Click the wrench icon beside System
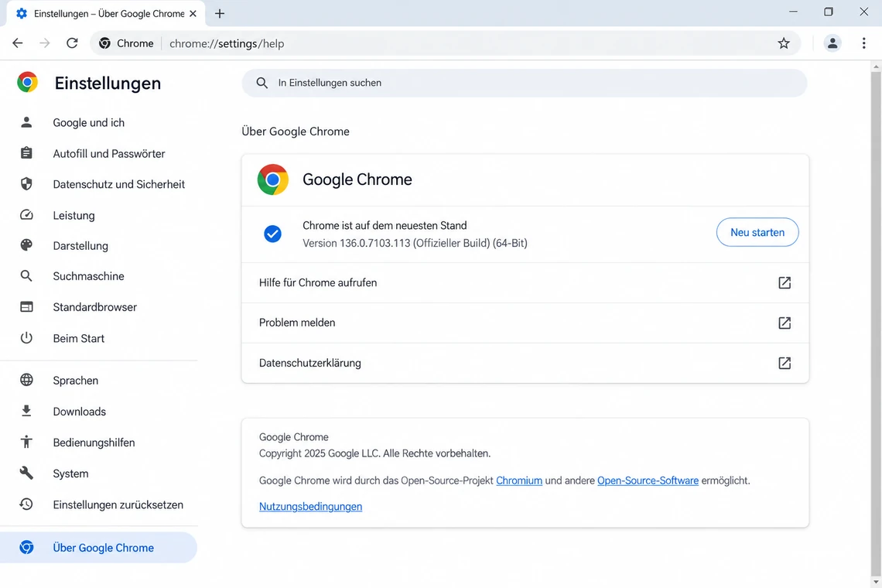The height and width of the screenshot is (588, 882). pos(26,473)
